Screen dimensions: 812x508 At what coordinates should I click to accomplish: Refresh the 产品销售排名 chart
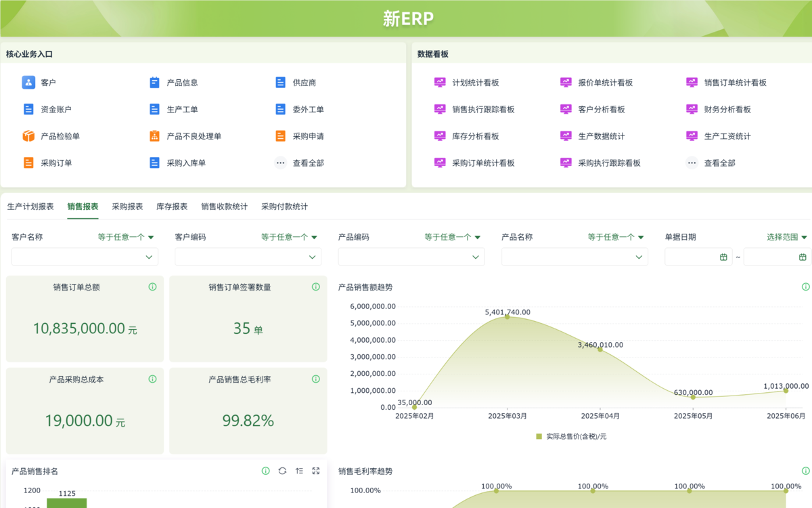tap(282, 471)
